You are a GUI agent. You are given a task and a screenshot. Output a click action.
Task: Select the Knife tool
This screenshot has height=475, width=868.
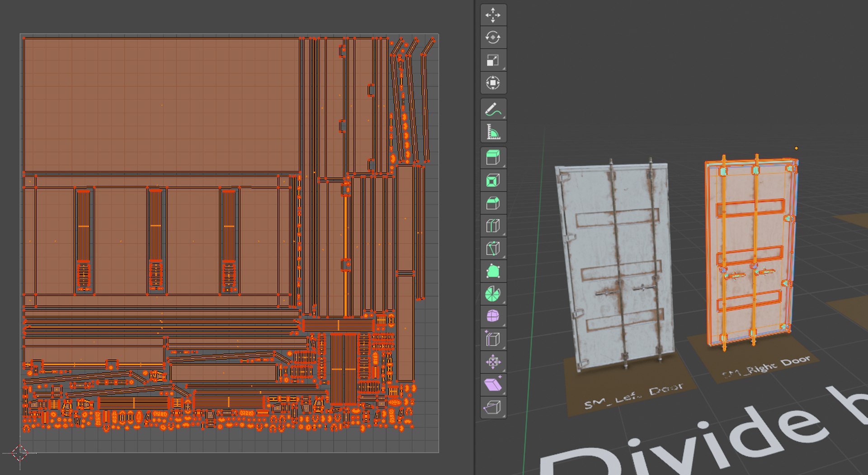click(x=493, y=248)
